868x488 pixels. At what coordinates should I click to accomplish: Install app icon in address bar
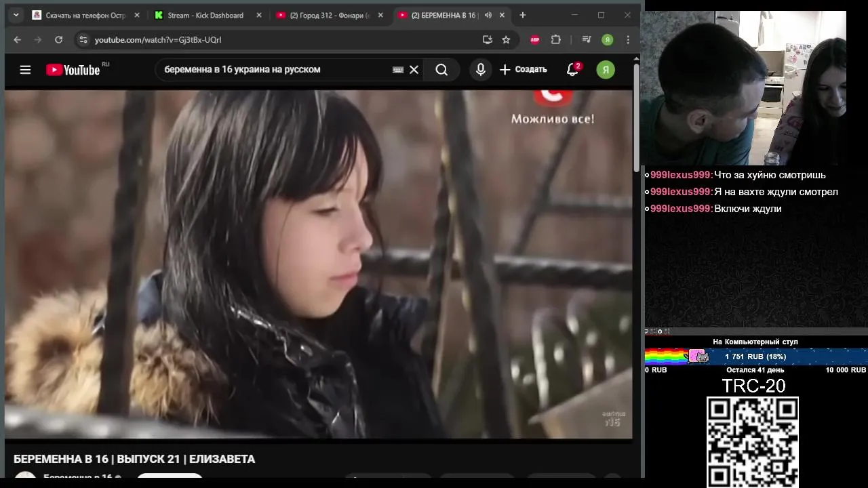(x=487, y=40)
